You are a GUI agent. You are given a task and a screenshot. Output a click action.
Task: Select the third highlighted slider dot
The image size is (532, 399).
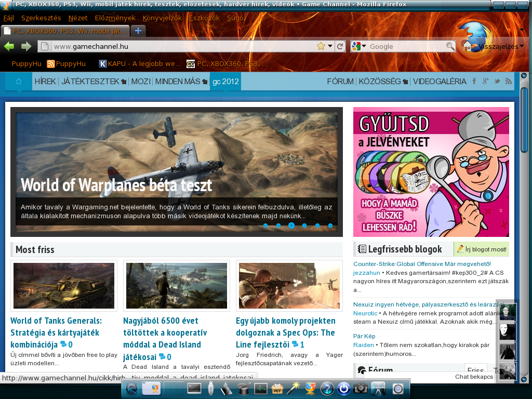tap(291, 225)
